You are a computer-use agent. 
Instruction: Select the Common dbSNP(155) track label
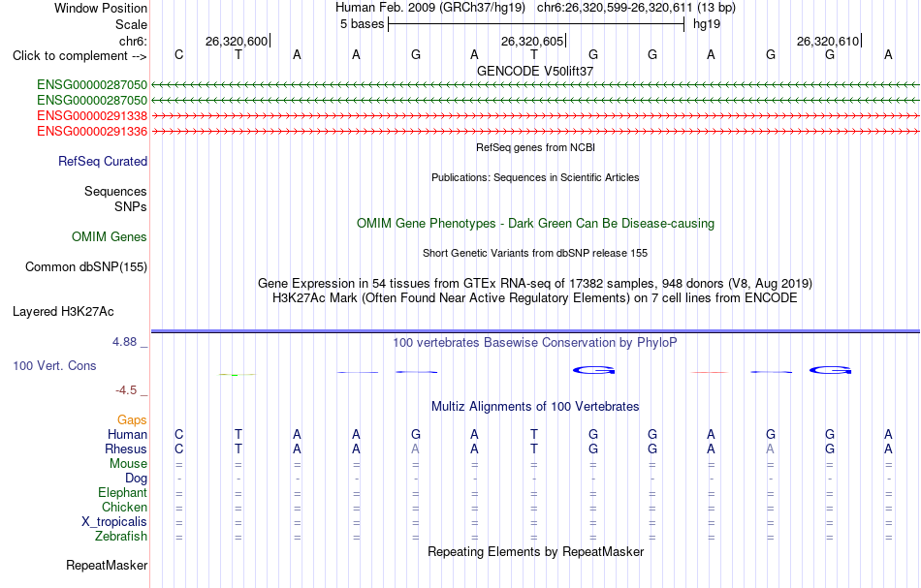pyautogui.click(x=86, y=267)
